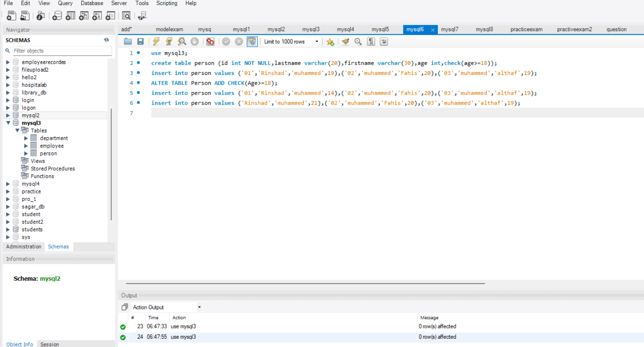Open the Scripting menu
The image size is (644, 347).
point(167,3)
